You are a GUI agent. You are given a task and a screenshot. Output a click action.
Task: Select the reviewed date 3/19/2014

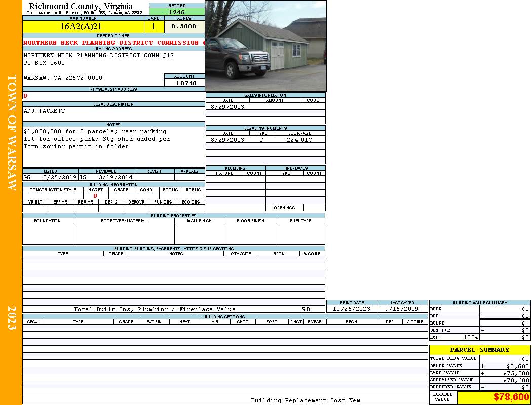click(x=116, y=177)
